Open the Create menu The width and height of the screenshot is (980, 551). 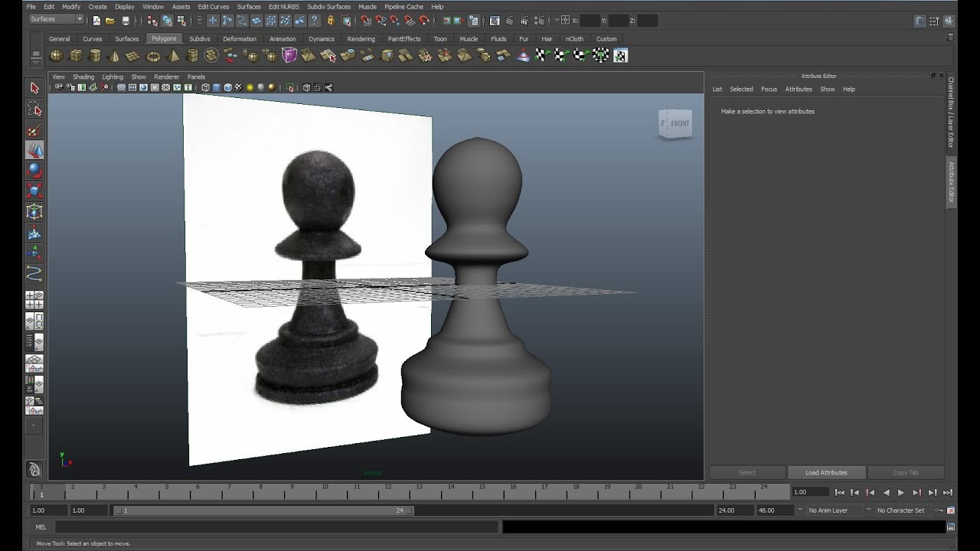pos(98,7)
